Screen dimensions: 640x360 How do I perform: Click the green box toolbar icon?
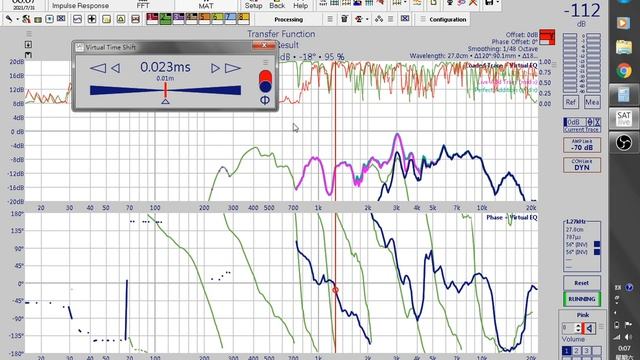pos(38,19)
